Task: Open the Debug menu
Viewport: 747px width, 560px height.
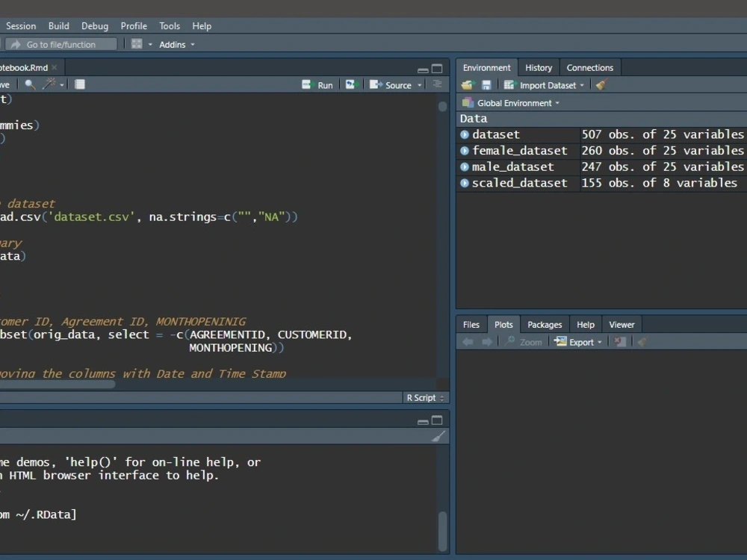Action: (x=95, y=26)
